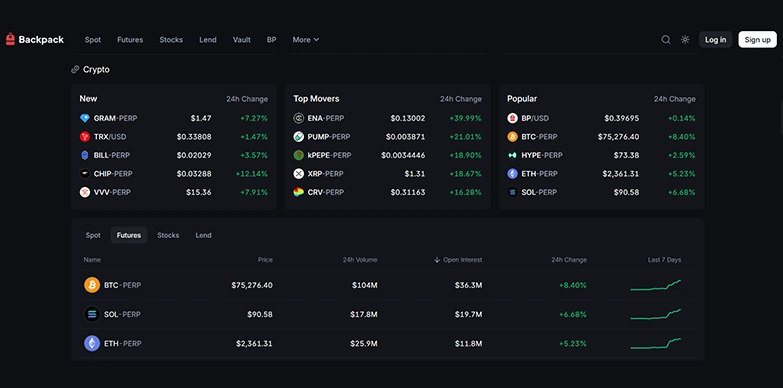Click the VVV-PERP coin icon
The width and height of the screenshot is (783, 388).
85,192
